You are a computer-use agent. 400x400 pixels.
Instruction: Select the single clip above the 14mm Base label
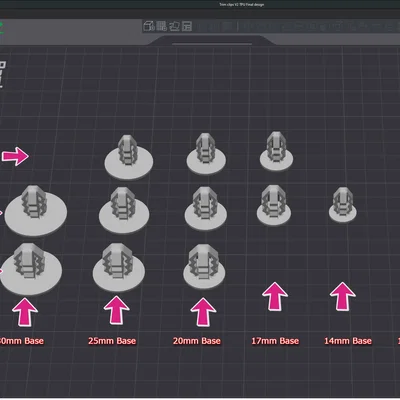pos(342,205)
